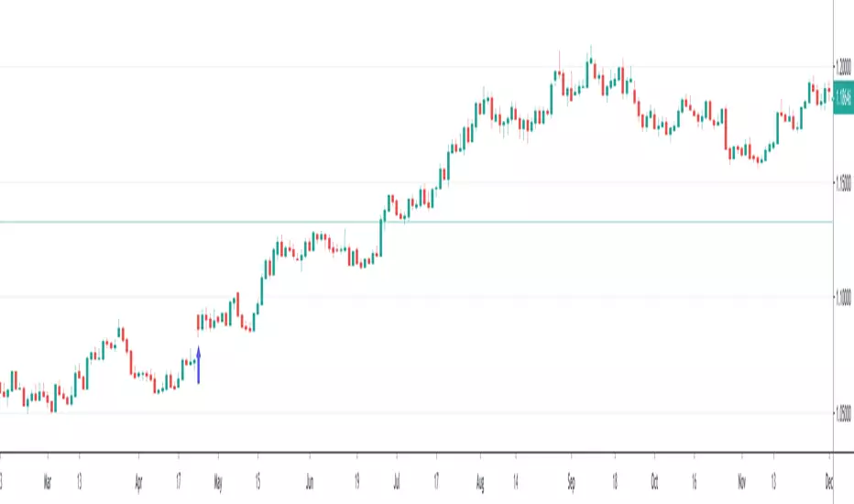The image size is (854, 504).
Task: Click the Jul label on time axis
Action: pos(397,478)
